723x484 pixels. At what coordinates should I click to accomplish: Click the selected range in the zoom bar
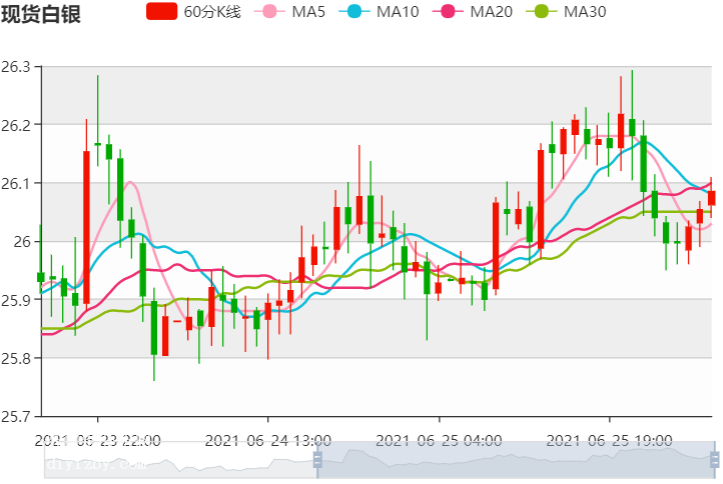515,459
